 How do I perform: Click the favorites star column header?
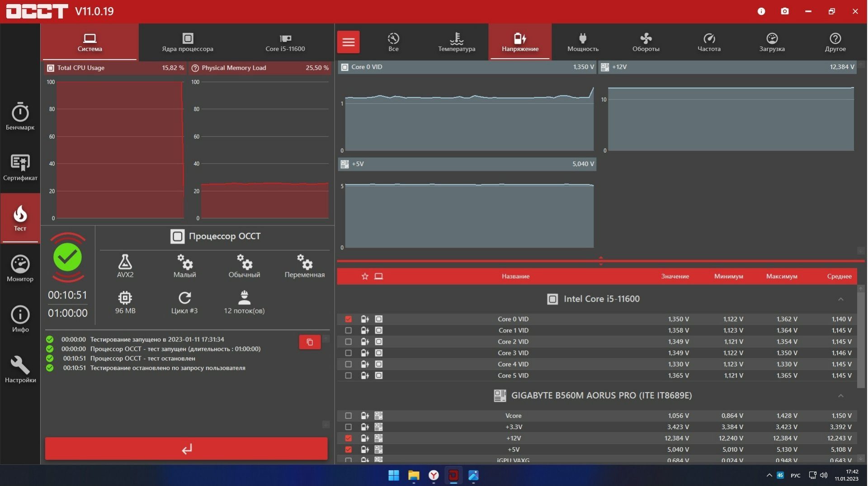[x=365, y=276]
